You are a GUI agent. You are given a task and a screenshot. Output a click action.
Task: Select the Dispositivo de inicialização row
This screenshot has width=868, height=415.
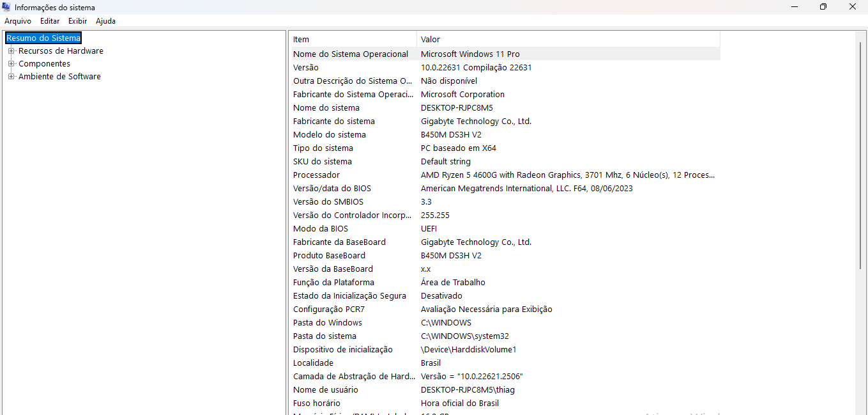point(505,350)
